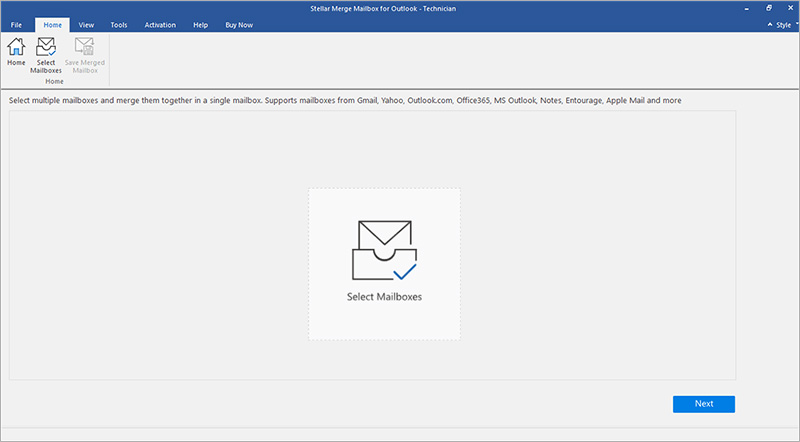Click the description text about merging mailboxes
The height and width of the screenshot is (442, 800).
point(345,101)
